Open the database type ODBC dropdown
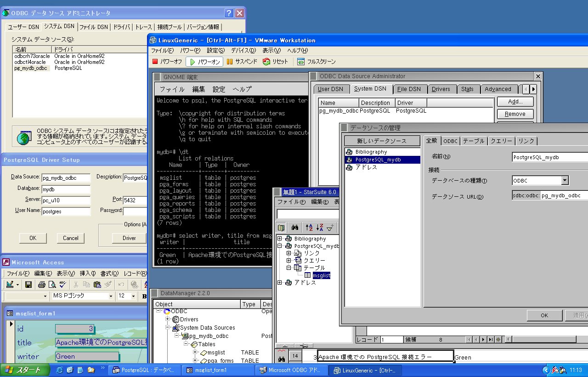Image resolution: width=588 pixels, height=377 pixels. click(565, 180)
